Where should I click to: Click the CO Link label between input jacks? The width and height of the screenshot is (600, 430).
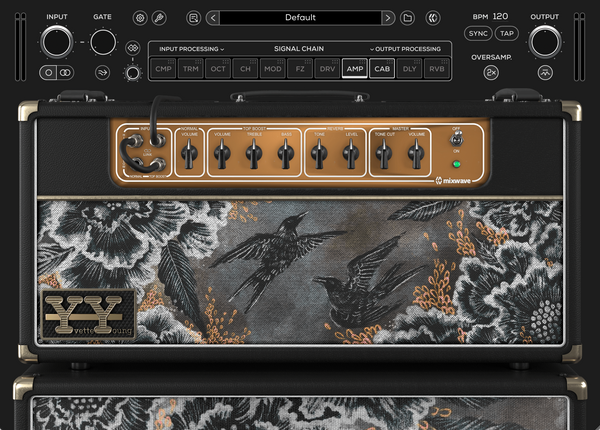pyautogui.click(x=148, y=152)
